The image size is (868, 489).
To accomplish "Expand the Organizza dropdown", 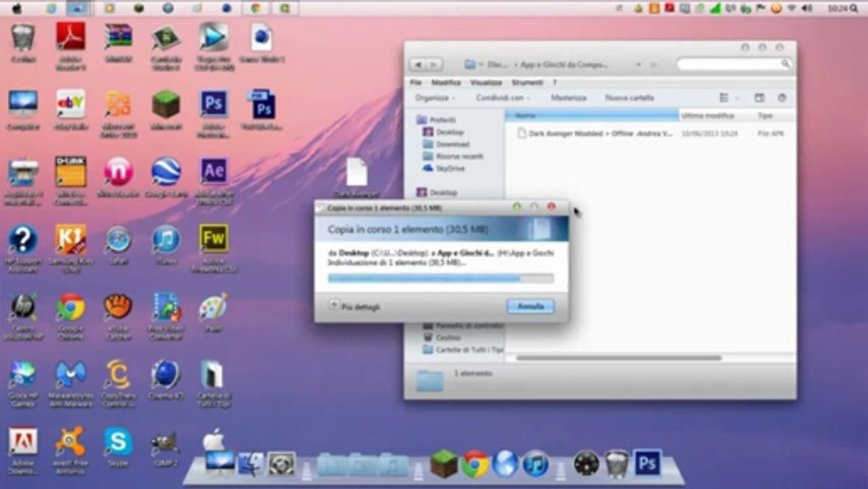I will pyautogui.click(x=435, y=98).
